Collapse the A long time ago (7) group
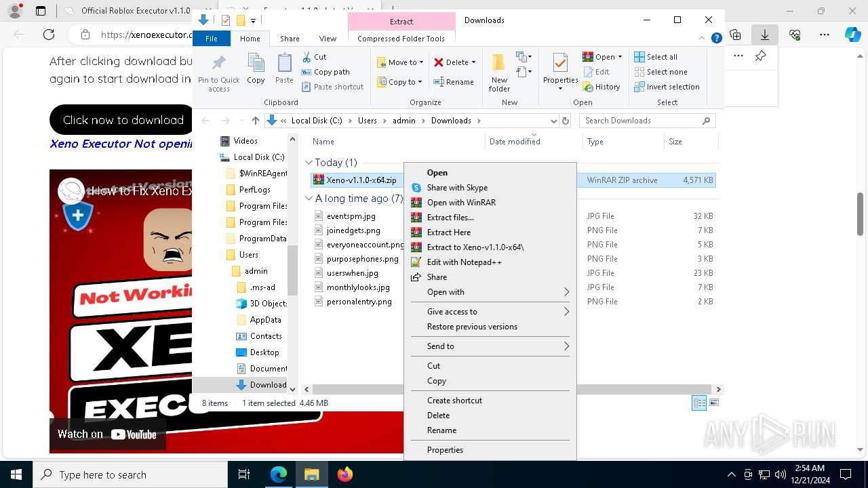Screen dimensions: 868x488 (x=309, y=199)
